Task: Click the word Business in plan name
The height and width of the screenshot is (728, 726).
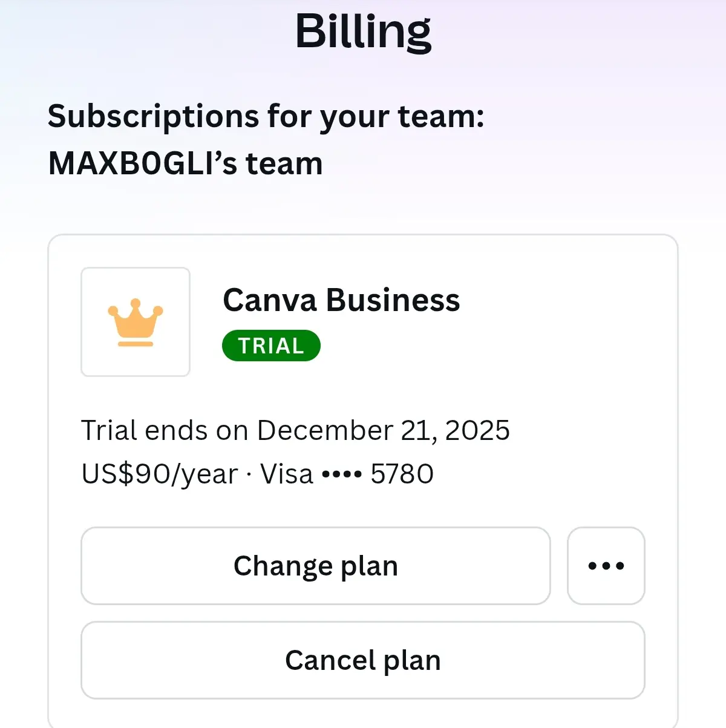Action: point(393,300)
